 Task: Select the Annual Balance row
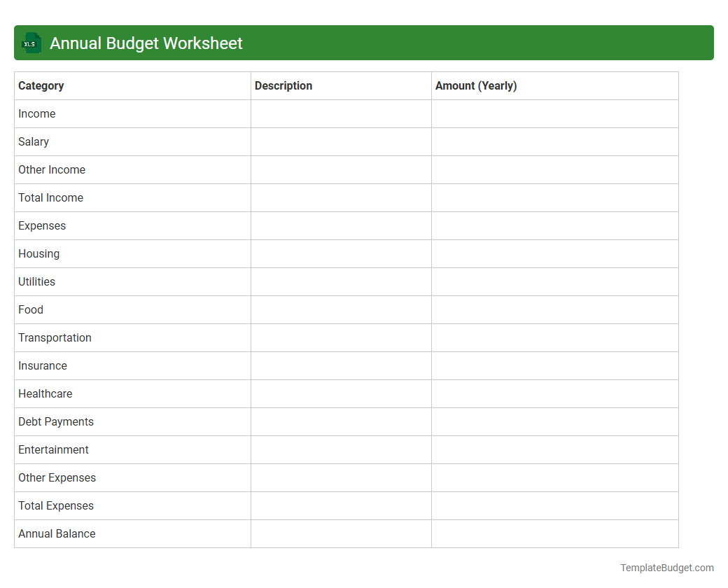pos(57,533)
